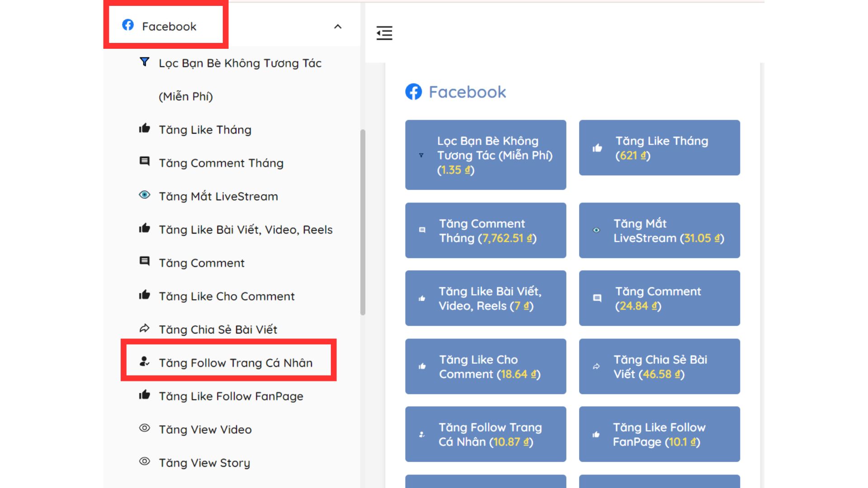The height and width of the screenshot is (488, 868).
Task: Click the share arrow icon beside Tăng Chia Sẻ
Action: click(x=144, y=328)
